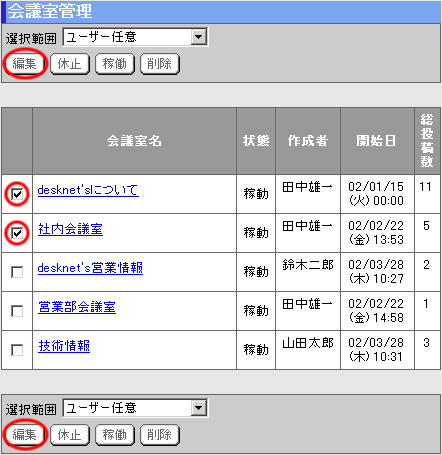Click the bottom 編集 button
The image size is (442, 455).
coord(24,435)
